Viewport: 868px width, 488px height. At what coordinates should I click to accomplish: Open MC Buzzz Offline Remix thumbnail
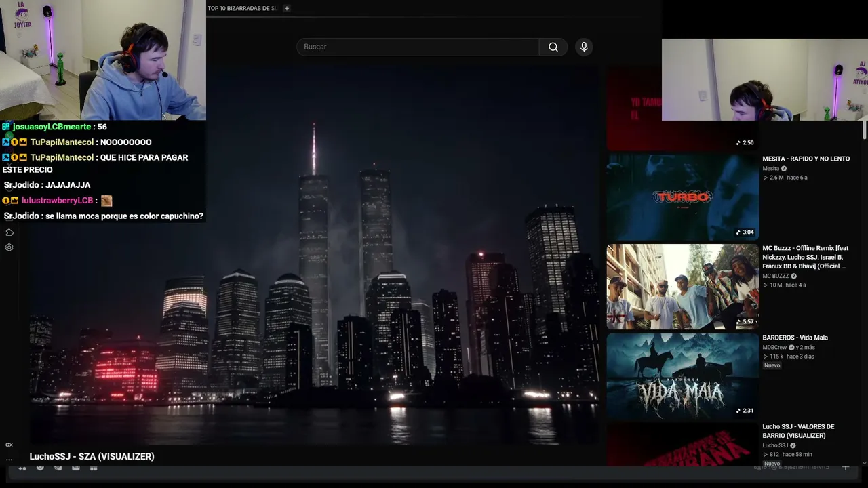682,287
